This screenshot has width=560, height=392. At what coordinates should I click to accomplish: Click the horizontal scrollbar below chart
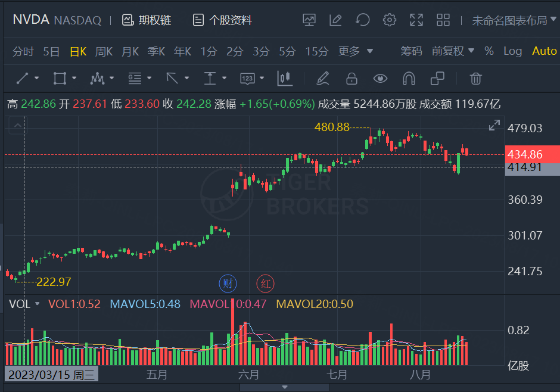click(x=279, y=387)
